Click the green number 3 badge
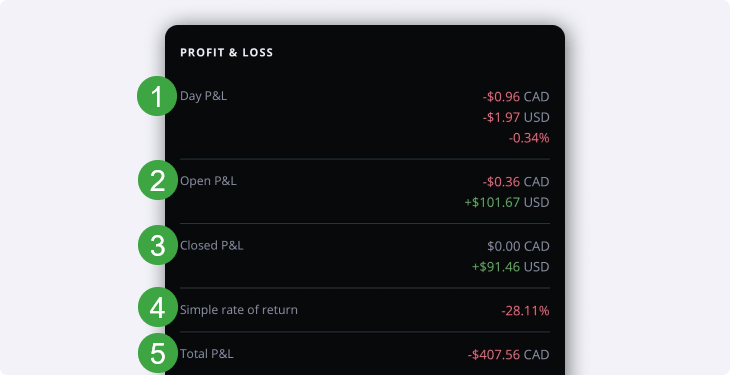 [158, 245]
